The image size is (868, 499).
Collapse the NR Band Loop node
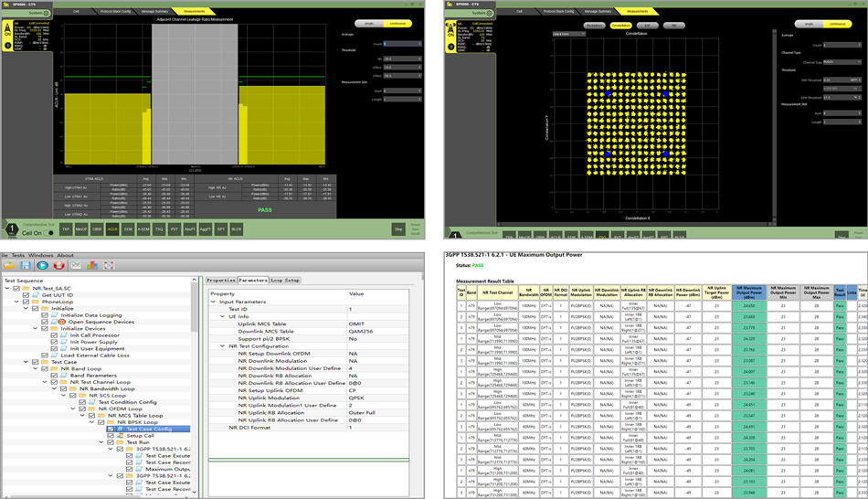pos(36,368)
